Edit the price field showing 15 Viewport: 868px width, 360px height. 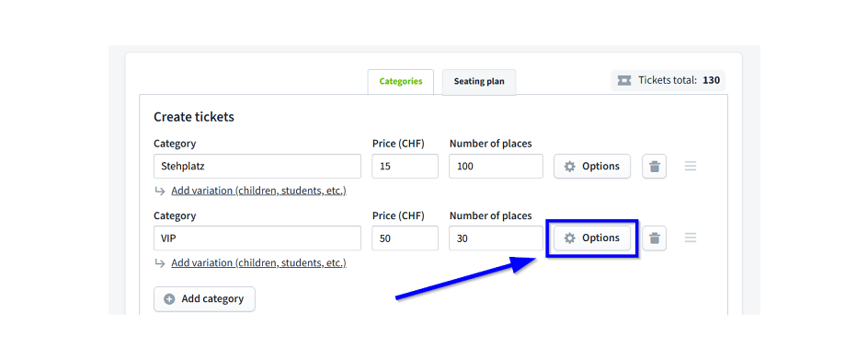click(x=405, y=167)
